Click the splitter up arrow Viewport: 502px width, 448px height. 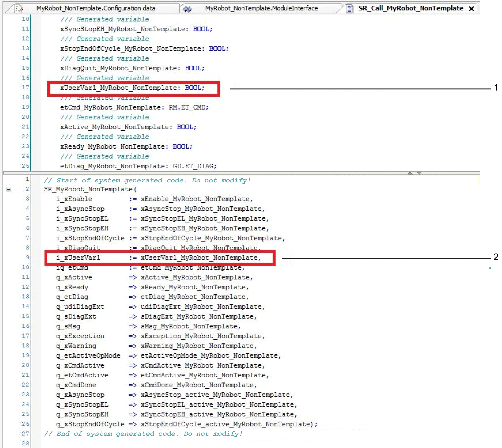[x=410, y=173]
